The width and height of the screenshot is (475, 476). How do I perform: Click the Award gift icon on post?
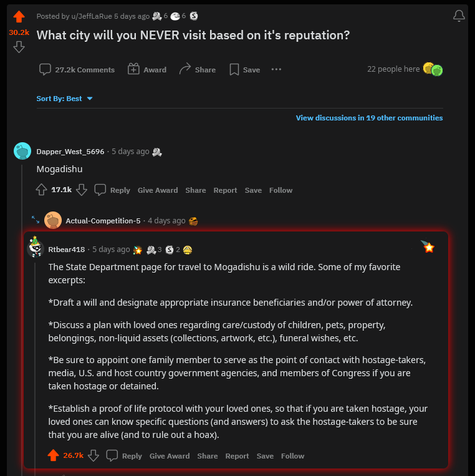click(134, 69)
